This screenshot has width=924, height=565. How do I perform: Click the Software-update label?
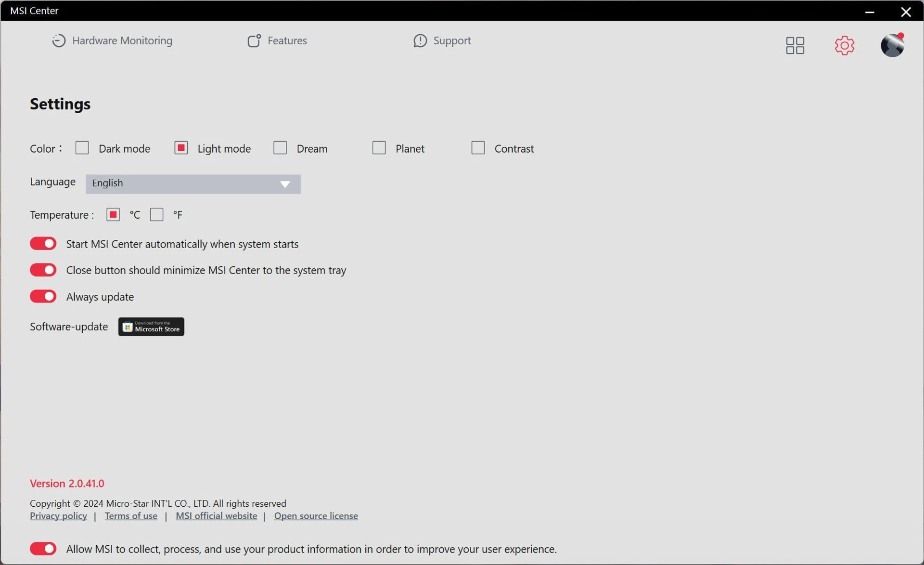69,327
